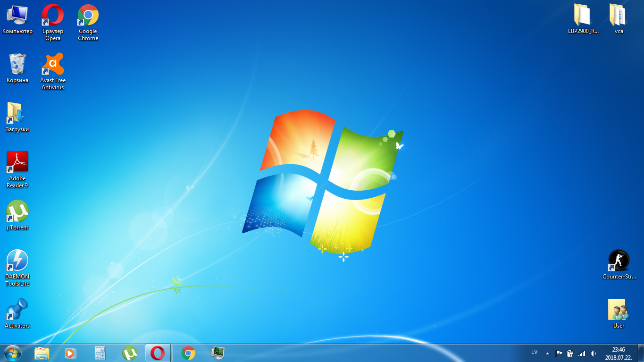Viewport: 644px width, 362px height.
Task: Select the Загрузки folder shortcut
Action: tap(17, 118)
